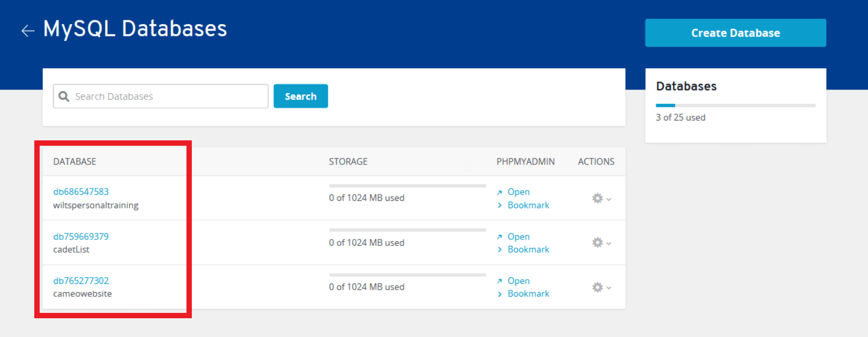This screenshot has height=337, width=868.
Task: Bookmark phpMyAdmin for cameowebsite
Action: pyautogui.click(x=528, y=294)
